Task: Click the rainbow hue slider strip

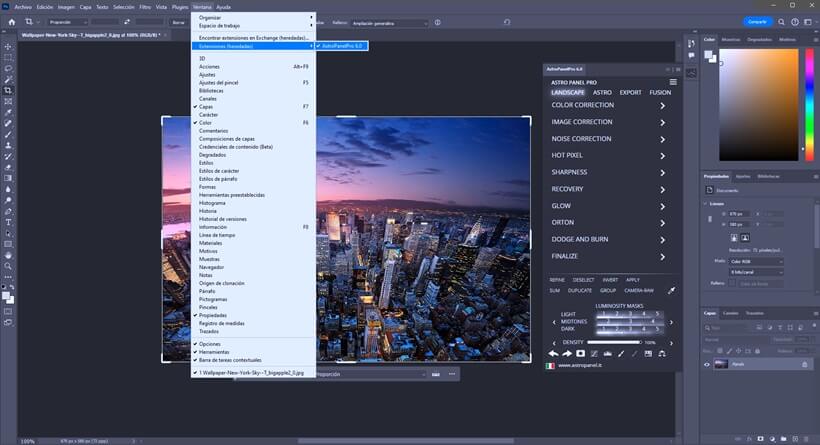Action: pyautogui.click(x=810, y=105)
